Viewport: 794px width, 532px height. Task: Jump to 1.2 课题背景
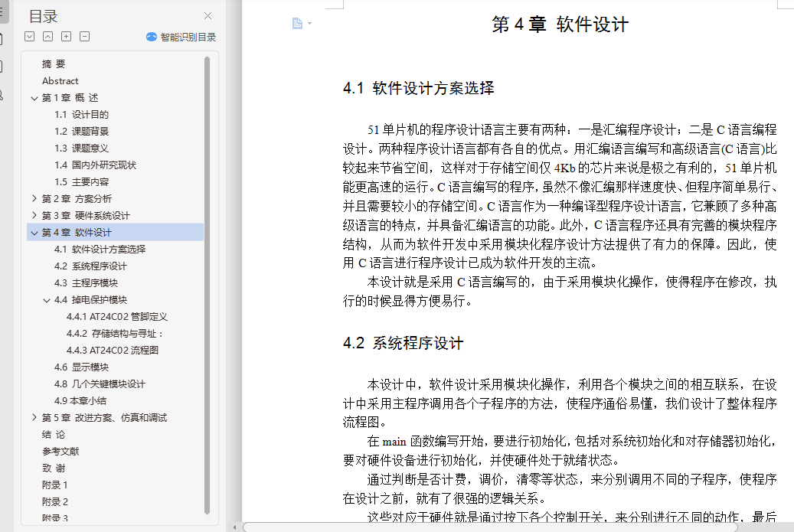pos(81,131)
